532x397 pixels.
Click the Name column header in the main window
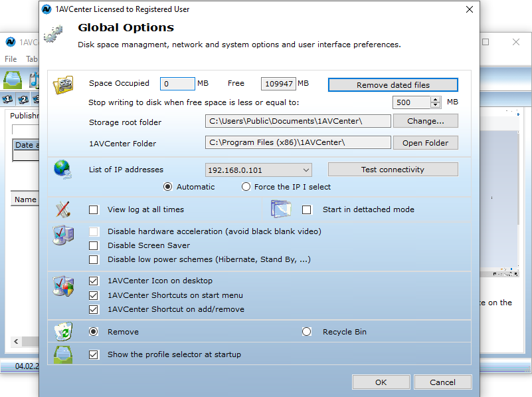(x=25, y=199)
